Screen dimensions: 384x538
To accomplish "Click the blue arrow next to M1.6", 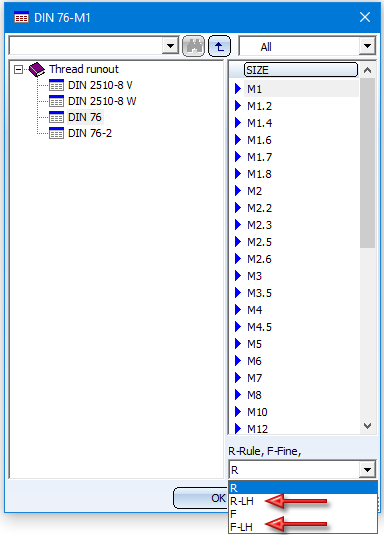I will point(238,140).
